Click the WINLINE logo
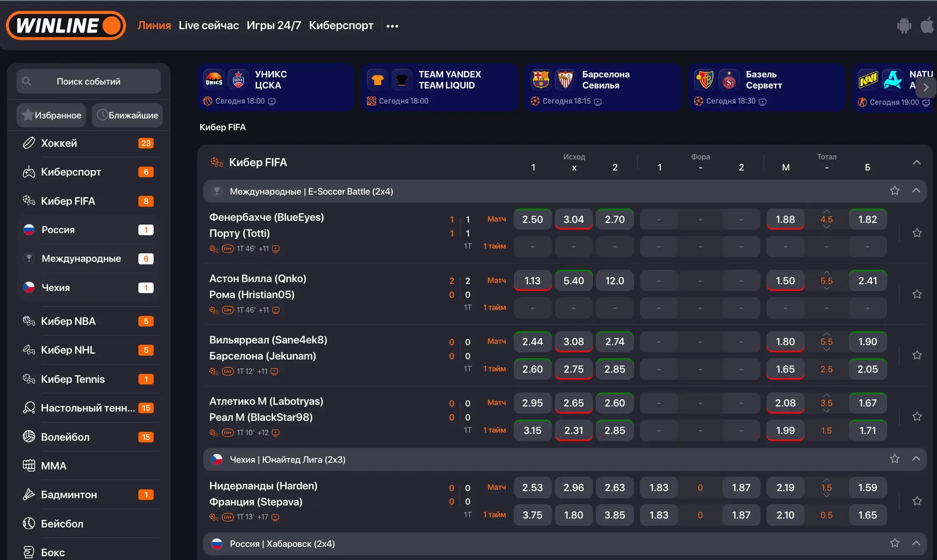 pyautogui.click(x=66, y=25)
